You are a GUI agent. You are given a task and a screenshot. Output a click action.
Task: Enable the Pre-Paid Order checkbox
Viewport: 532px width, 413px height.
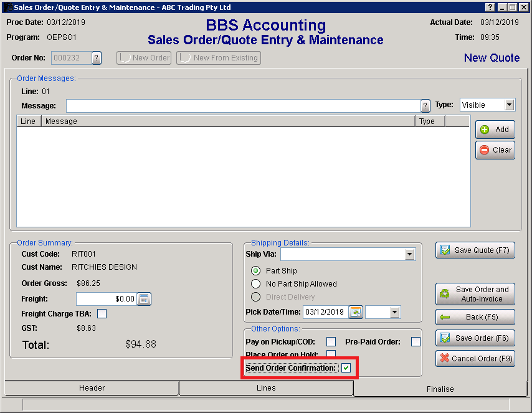416,342
